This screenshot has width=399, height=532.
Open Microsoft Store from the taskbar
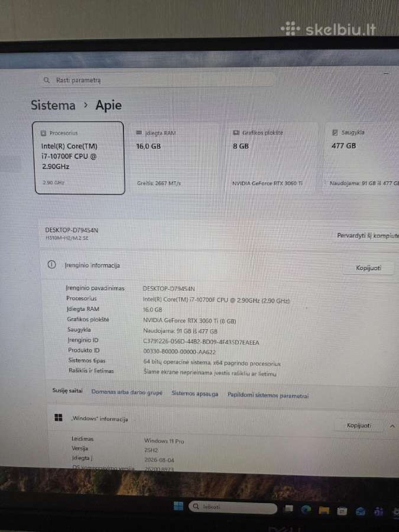pos(342,511)
